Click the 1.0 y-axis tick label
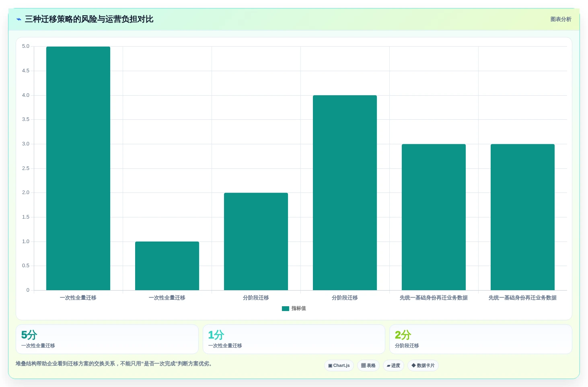 [x=26, y=242]
